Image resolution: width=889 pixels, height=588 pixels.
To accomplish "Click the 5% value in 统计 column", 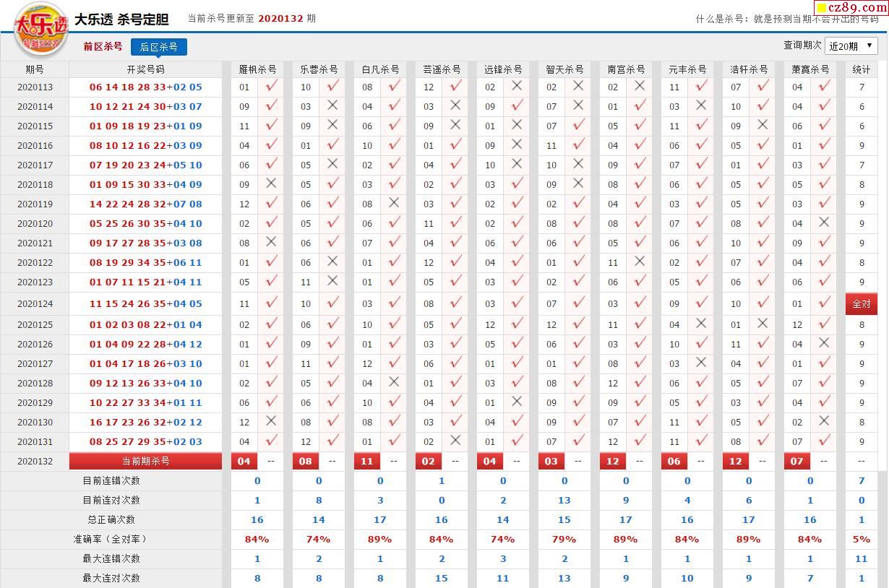I will click(x=862, y=539).
